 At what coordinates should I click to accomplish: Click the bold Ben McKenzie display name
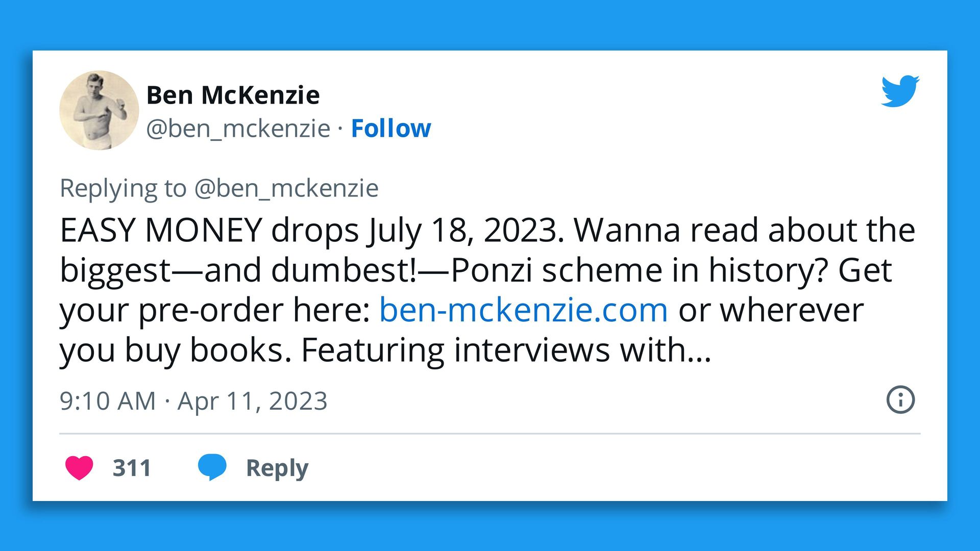233,95
